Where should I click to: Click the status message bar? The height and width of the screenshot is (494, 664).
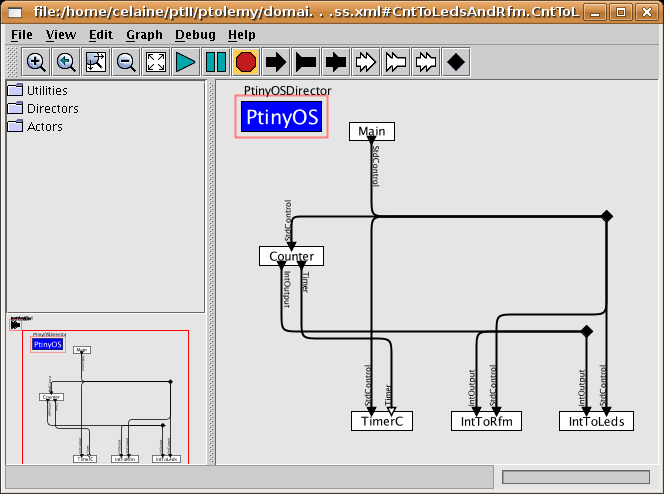coord(249,477)
